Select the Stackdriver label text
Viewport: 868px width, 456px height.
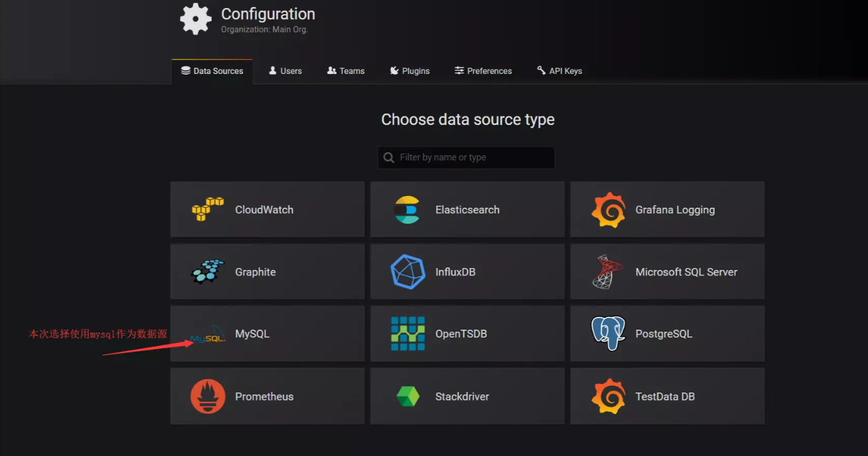tap(462, 396)
